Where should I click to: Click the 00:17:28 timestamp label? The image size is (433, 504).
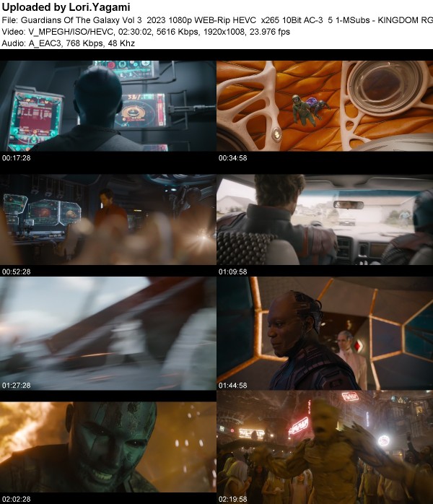click(x=17, y=158)
